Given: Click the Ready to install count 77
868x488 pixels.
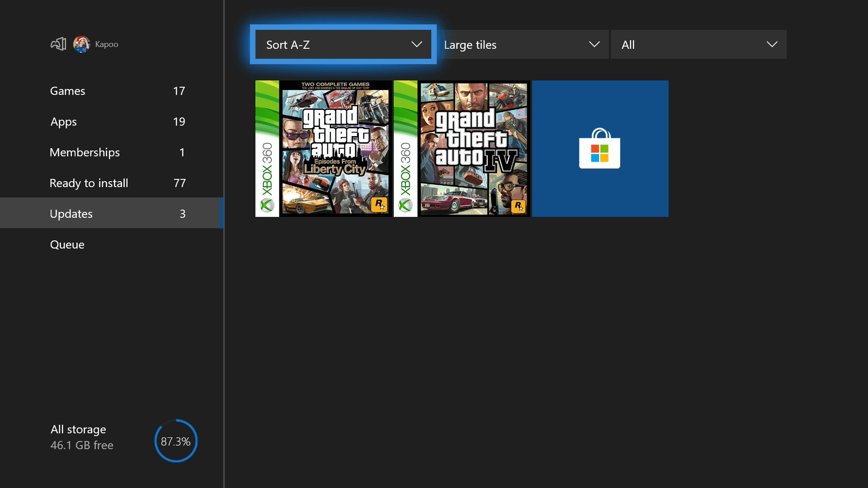Looking at the screenshot, I should 179,183.
